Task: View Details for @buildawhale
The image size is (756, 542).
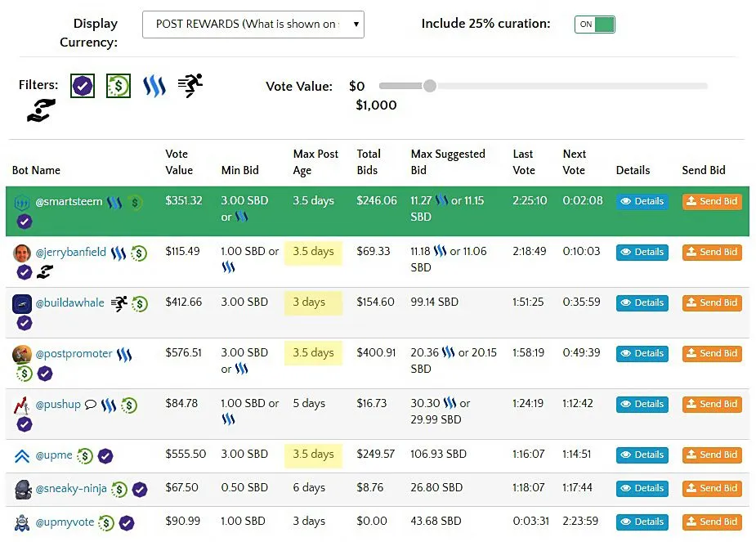Action: click(642, 302)
